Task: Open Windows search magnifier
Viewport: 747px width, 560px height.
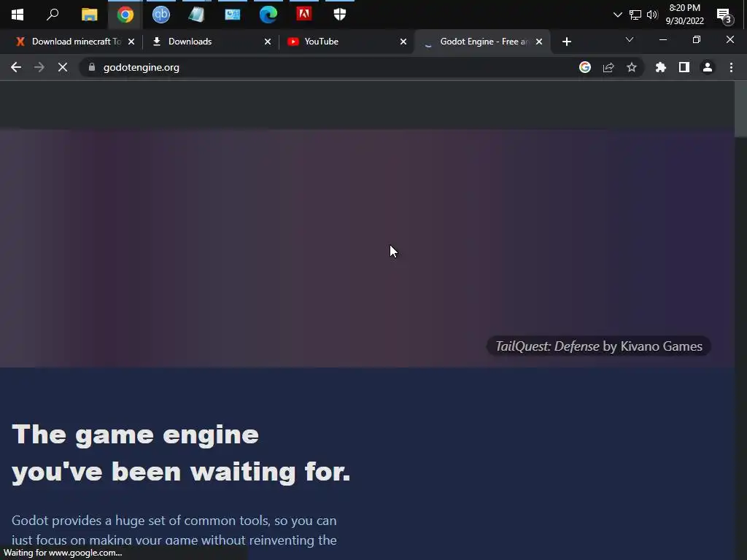Action: [x=53, y=15]
